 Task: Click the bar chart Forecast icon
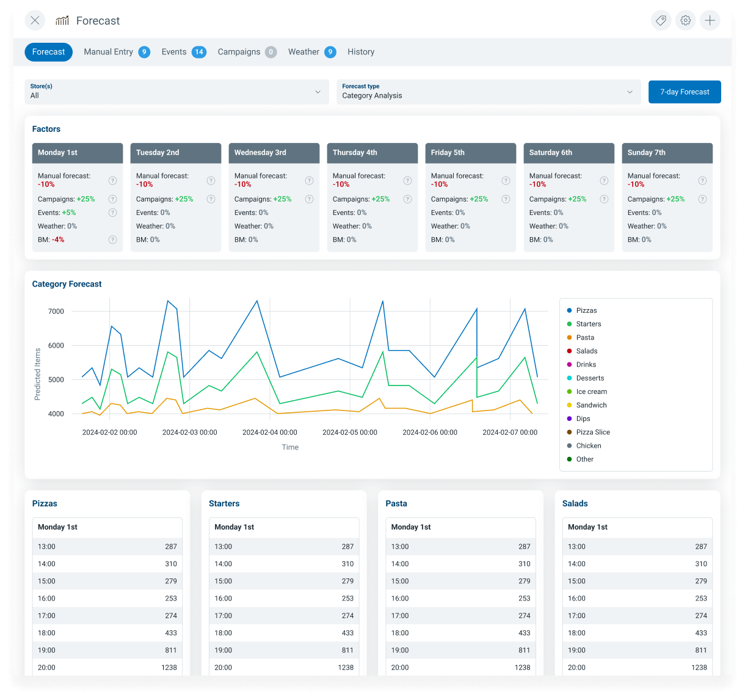point(62,21)
